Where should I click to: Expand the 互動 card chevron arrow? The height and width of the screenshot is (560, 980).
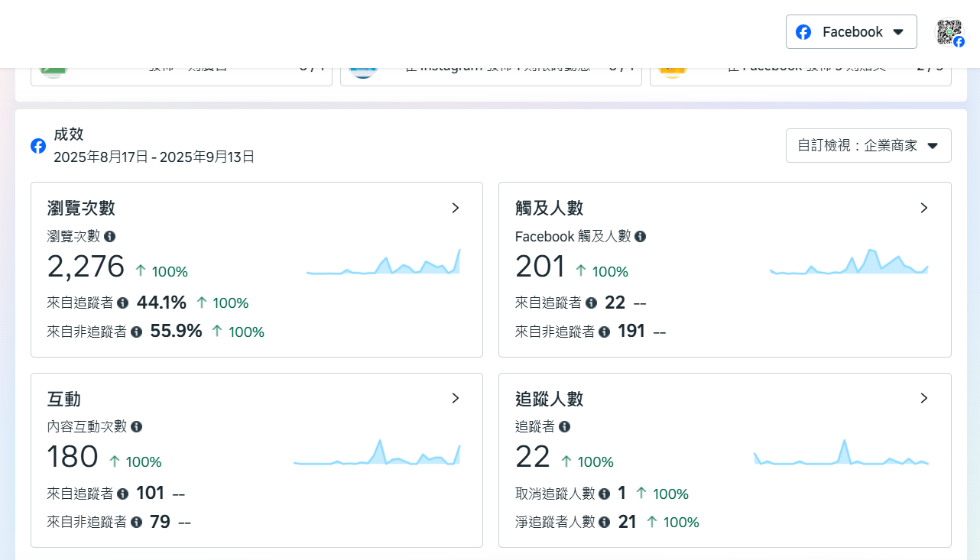click(456, 398)
